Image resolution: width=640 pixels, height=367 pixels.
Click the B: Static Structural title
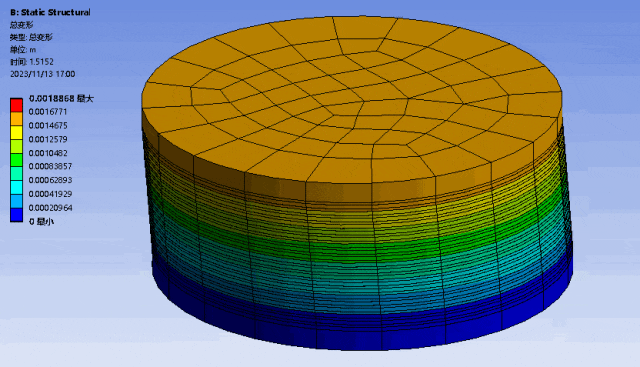[x=50, y=12]
